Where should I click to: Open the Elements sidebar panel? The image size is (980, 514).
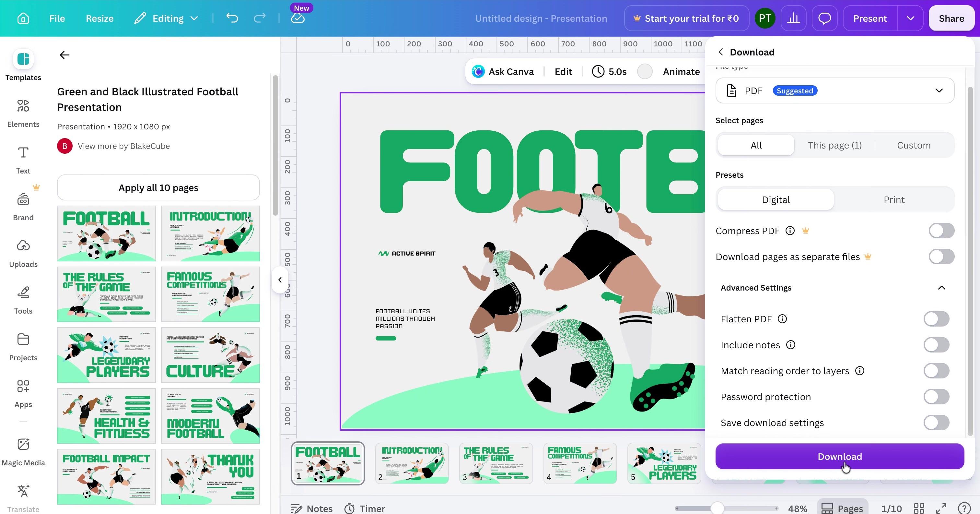(23, 113)
